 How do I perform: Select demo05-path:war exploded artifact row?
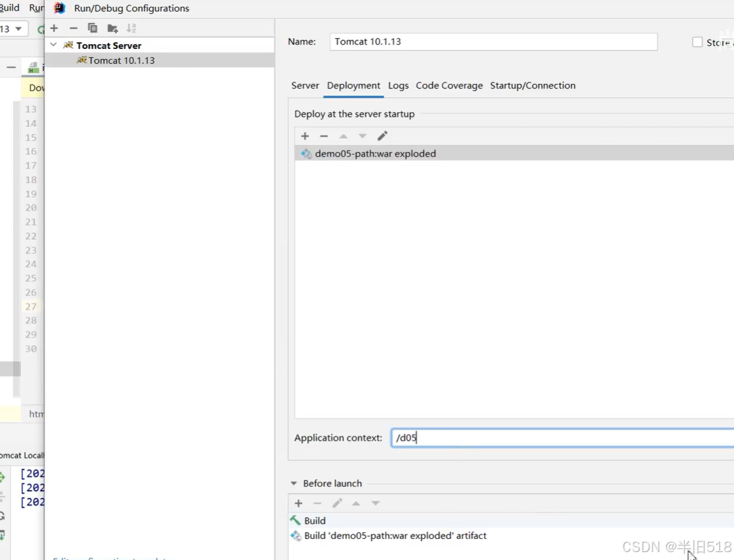pyautogui.click(x=514, y=153)
